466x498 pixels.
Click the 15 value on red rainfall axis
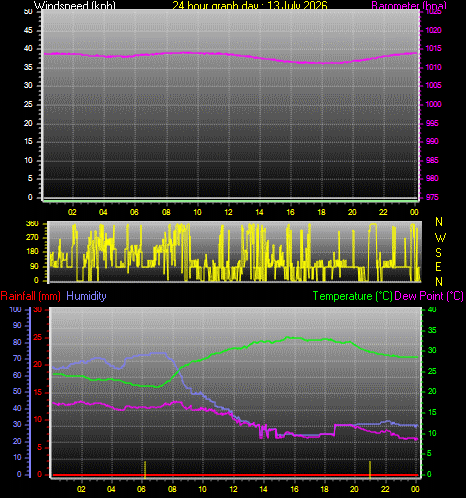tap(38, 393)
